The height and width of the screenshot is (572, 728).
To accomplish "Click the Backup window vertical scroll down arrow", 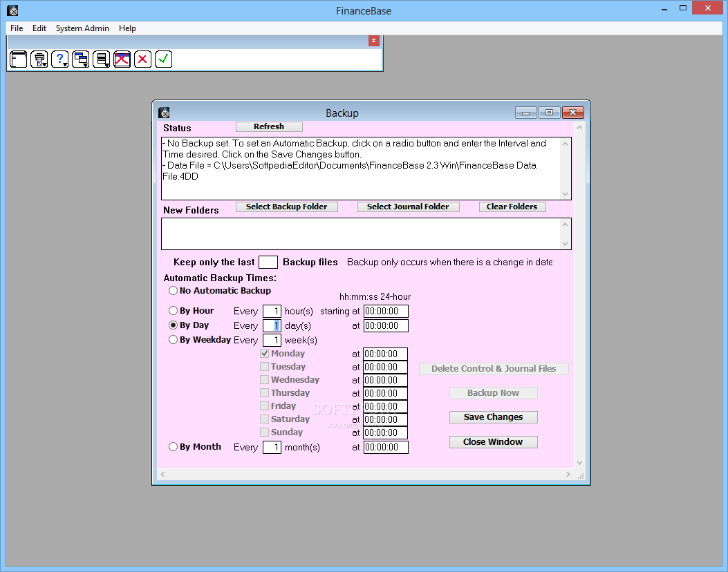I will coord(579,463).
